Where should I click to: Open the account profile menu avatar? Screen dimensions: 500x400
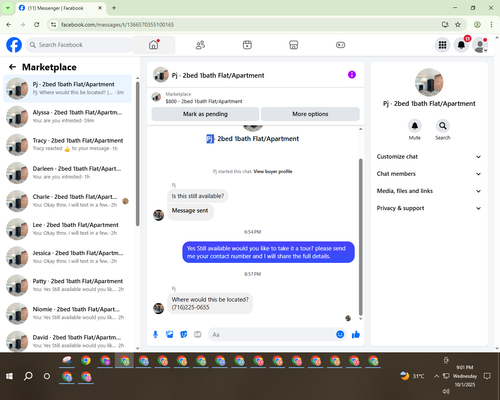[480, 45]
